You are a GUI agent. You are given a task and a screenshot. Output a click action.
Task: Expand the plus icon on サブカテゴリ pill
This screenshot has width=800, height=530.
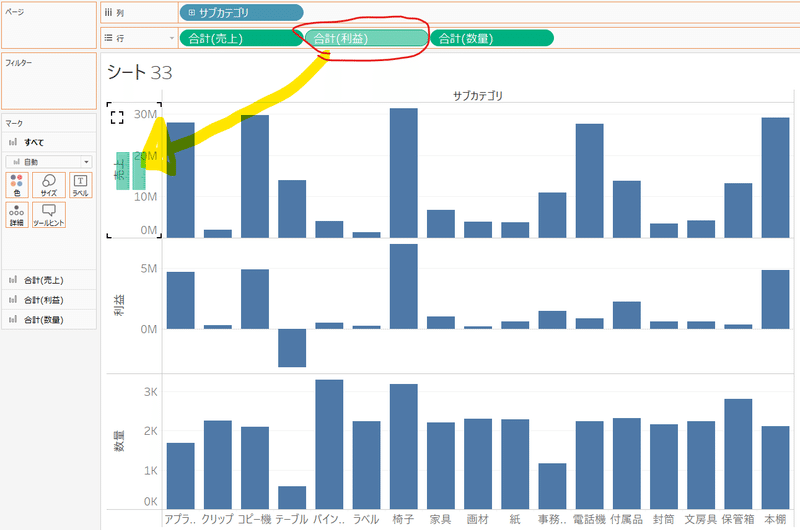pyautogui.click(x=191, y=13)
